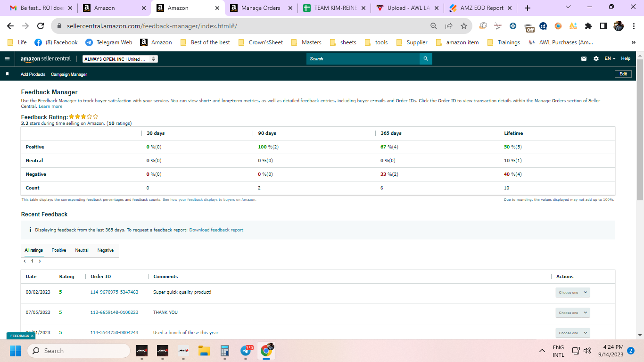Click the Seller Central search field
Screen dimensions: 644x362
(x=363, y=59)
